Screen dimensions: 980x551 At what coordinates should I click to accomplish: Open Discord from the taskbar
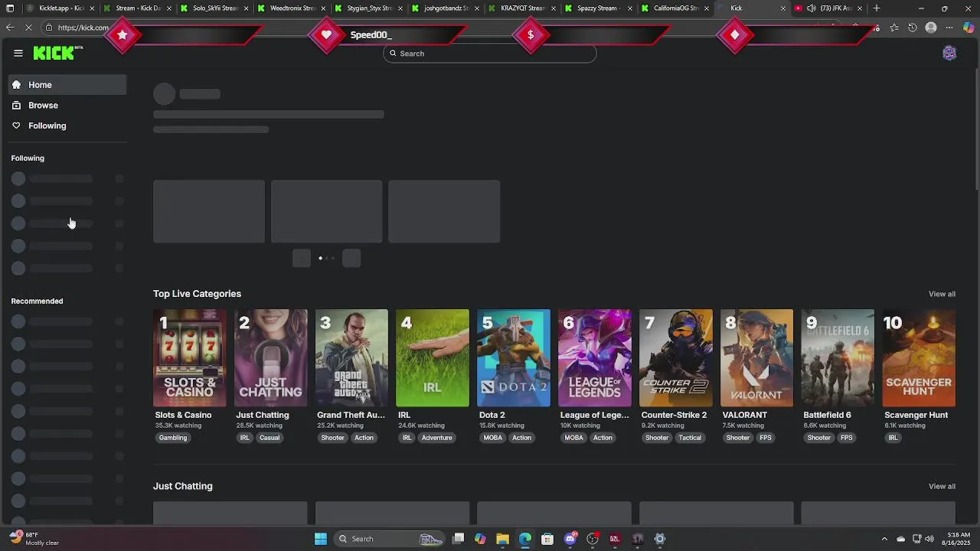pyautogui.click(x=570, y=539)
